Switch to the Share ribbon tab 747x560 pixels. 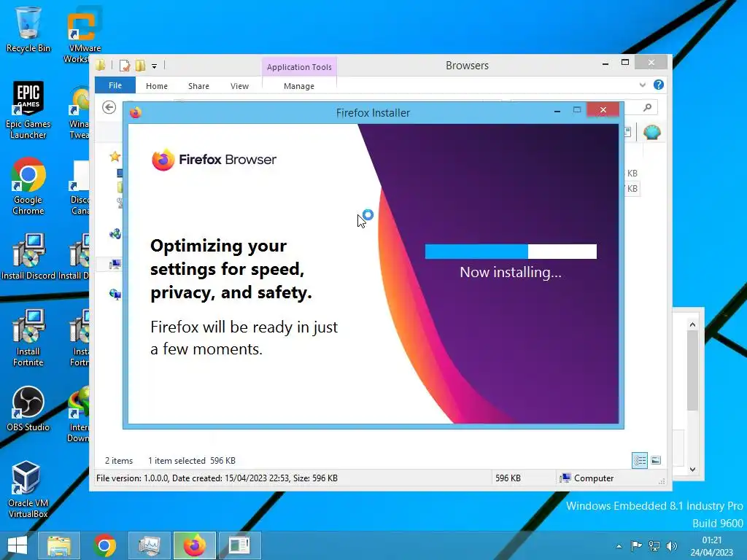pos(198,86)
